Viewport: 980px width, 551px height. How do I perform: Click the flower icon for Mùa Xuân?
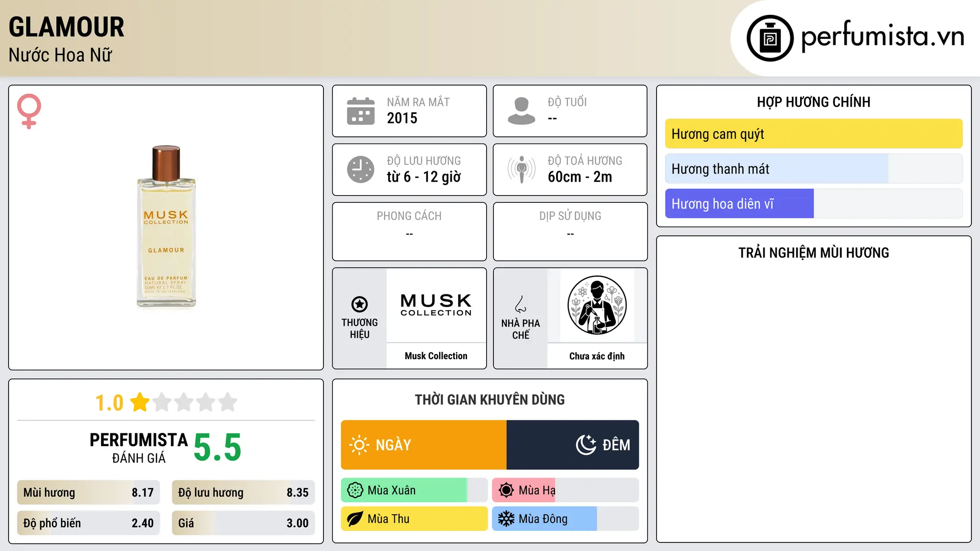point(355,490)
